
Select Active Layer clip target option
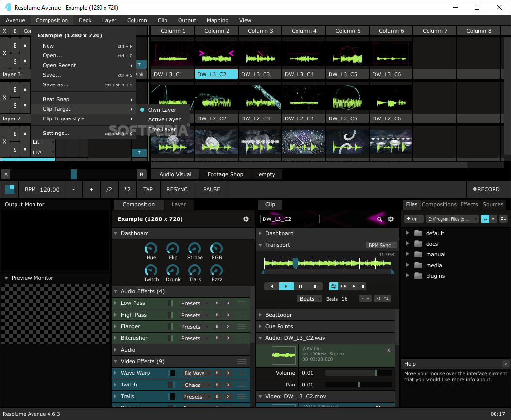point(164,119)
